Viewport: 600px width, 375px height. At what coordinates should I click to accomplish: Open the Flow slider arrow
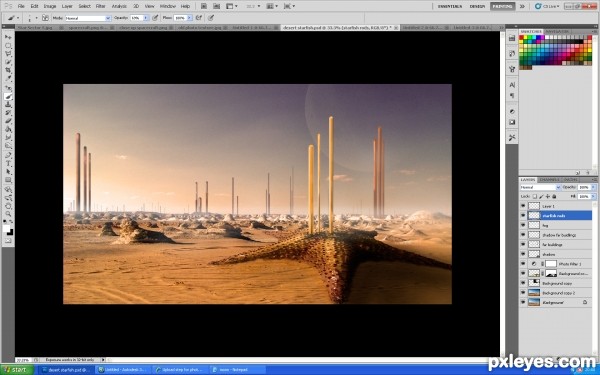click(189, 18)
